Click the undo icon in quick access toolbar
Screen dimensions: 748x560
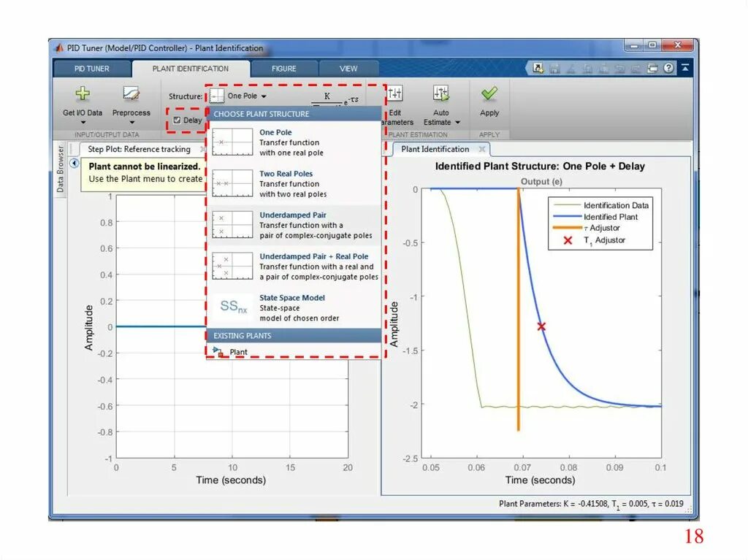click(x=619, y=69)
